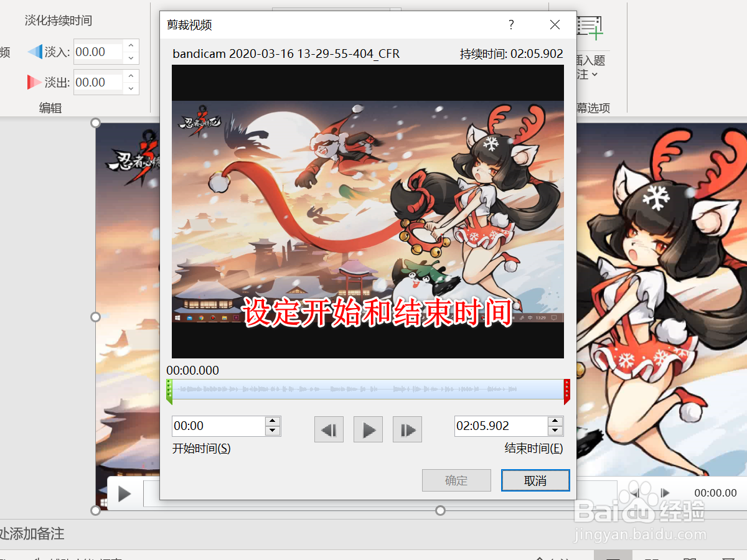
Task: Select the red end trim marker
Action: (x=567, y=392)
